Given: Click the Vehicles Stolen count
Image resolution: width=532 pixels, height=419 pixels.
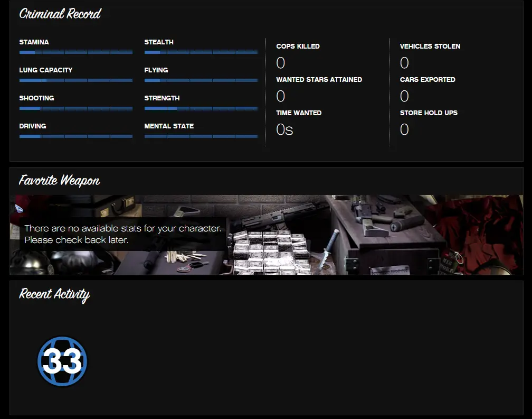Looking at the screenshot, I should tap(404, 63).
